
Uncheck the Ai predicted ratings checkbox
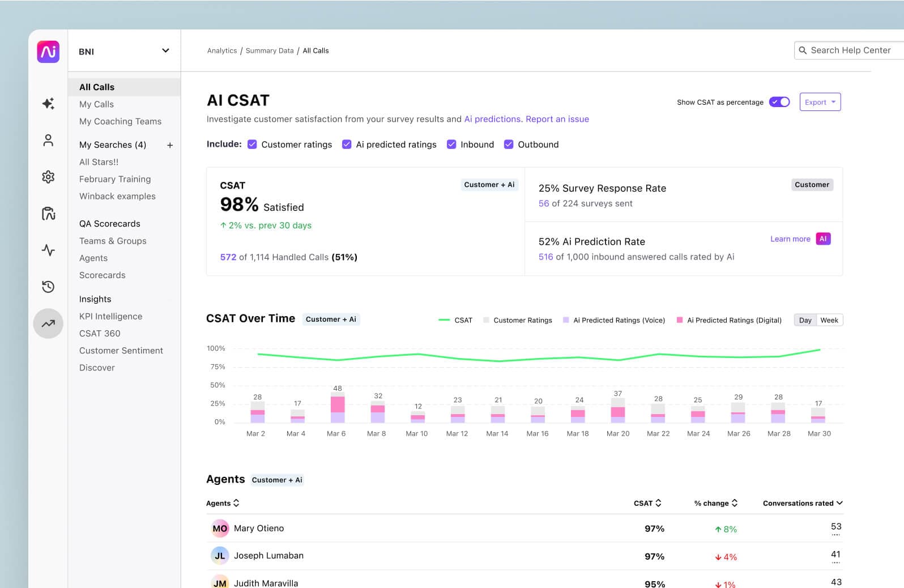click(x=347, y=144)
